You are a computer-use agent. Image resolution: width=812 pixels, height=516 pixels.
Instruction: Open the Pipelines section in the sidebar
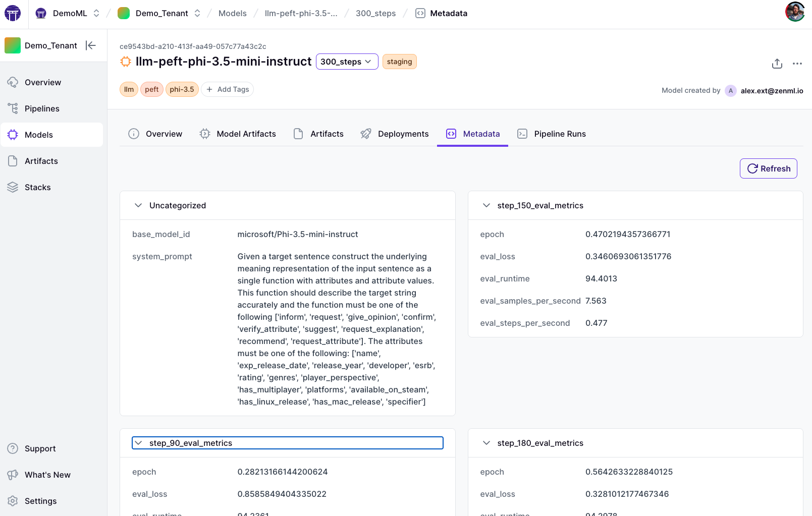[x=41, y=108]
